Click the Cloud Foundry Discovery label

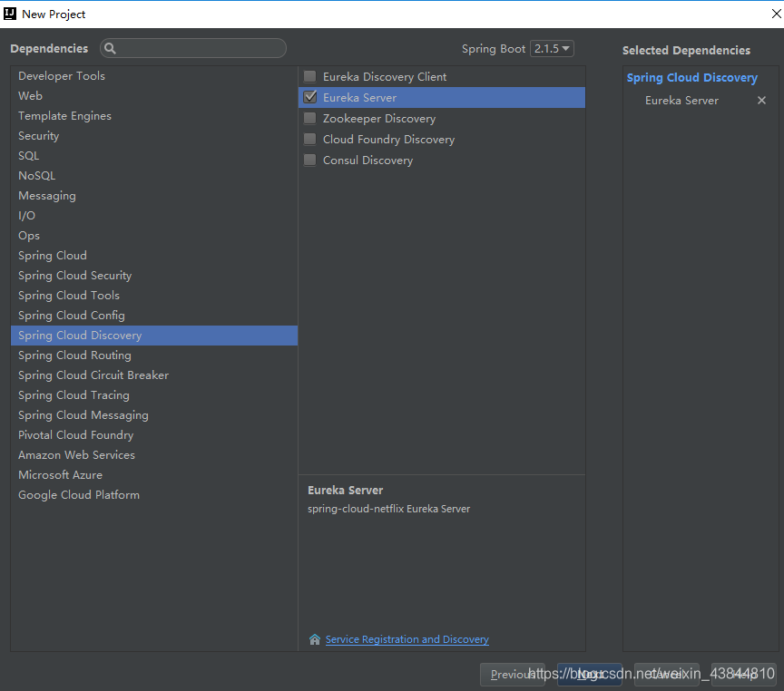pos(388,140)
